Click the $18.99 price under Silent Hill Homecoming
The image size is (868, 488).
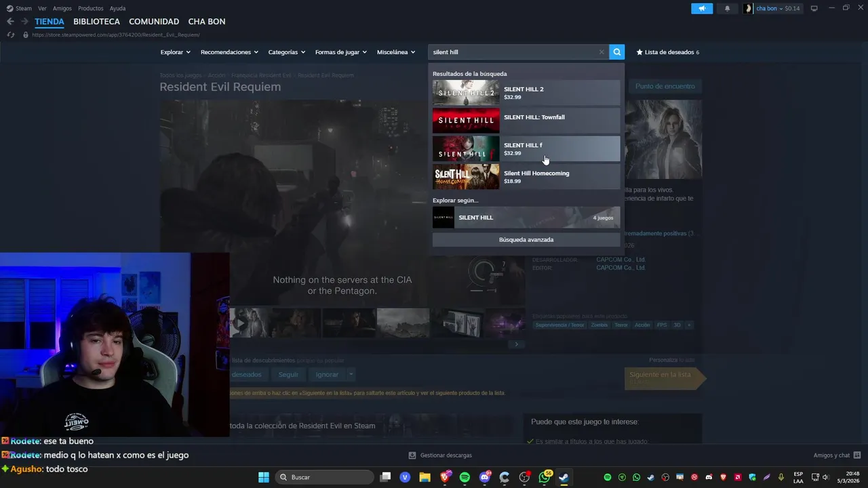pyautogui.click(x=513, y=181)
